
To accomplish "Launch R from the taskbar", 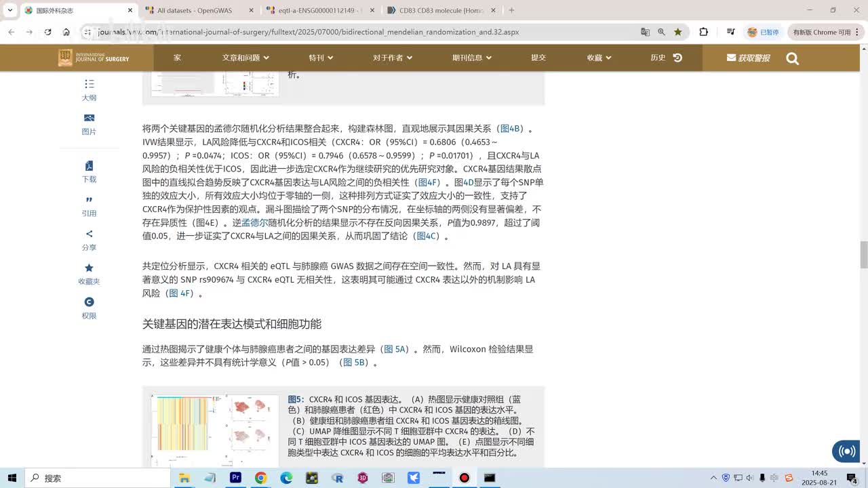I will [x=337, y=478].
